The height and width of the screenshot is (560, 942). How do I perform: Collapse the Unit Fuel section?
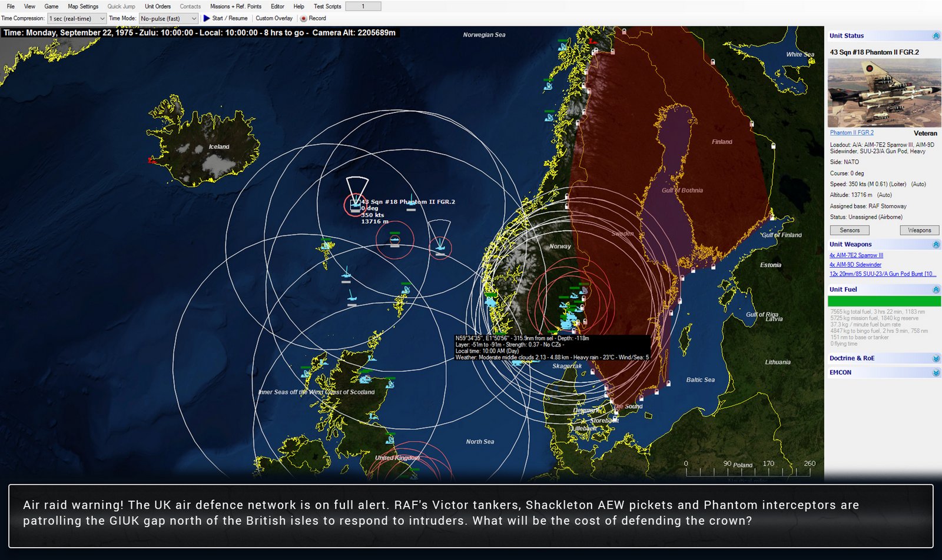[936, 289]
